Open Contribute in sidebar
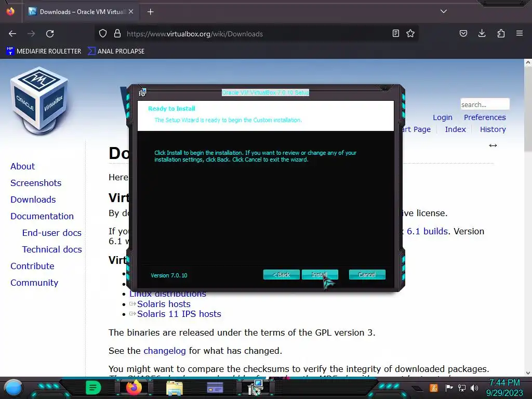532x399 pixels. click(32, 266)
